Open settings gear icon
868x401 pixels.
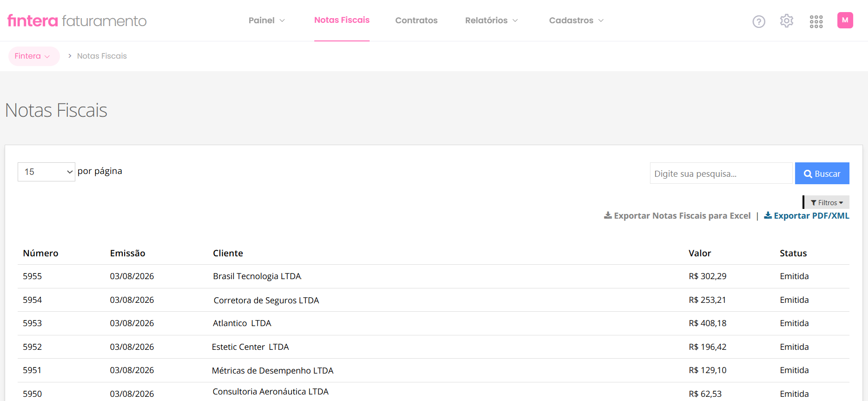(x=787, y=21)
